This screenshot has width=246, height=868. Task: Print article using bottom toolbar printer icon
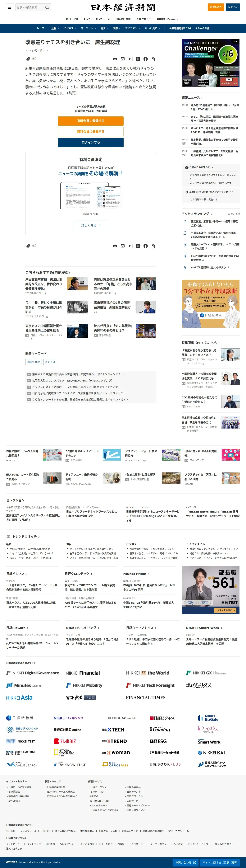[115, 246]
